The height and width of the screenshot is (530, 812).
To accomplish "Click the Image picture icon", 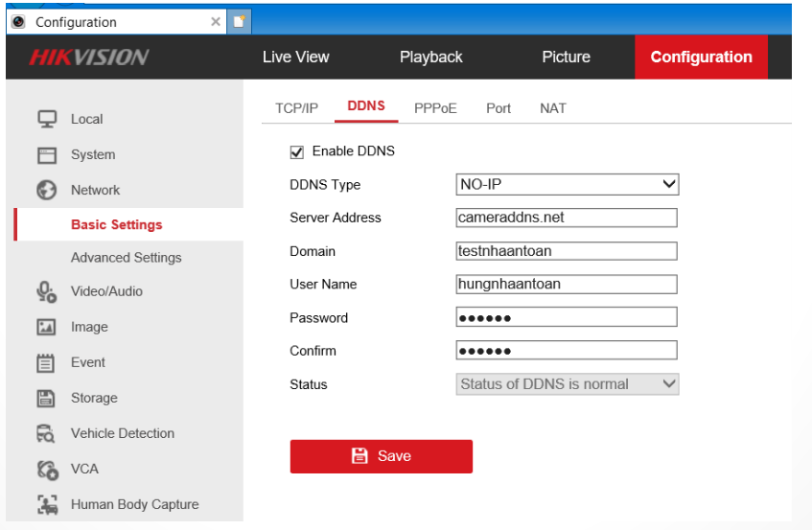I will pos(46,327).
